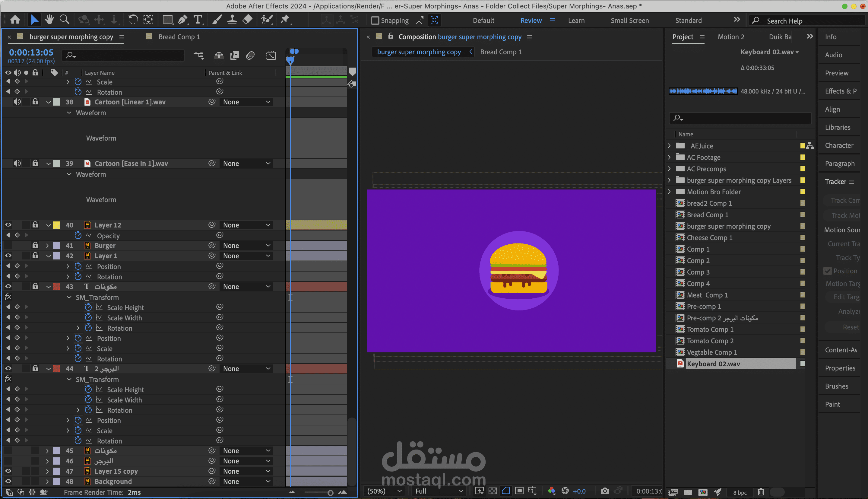868x499 pixels.
Task: Hide Layer 12 with eye icon
Action: point(8,225)
